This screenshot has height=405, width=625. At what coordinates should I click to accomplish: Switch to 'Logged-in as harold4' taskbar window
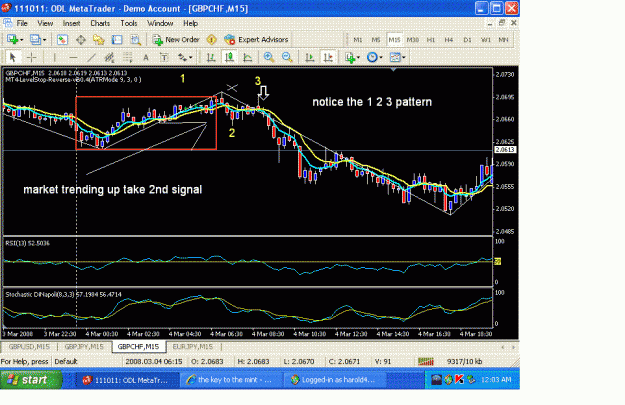(333, 380)
